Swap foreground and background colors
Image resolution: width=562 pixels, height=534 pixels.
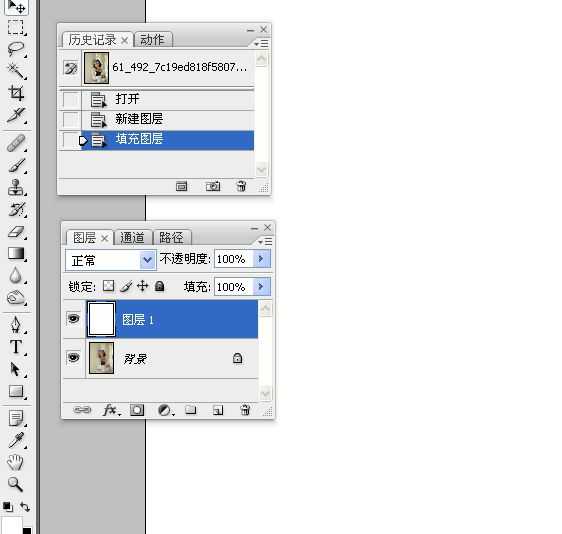pos(25,506)
